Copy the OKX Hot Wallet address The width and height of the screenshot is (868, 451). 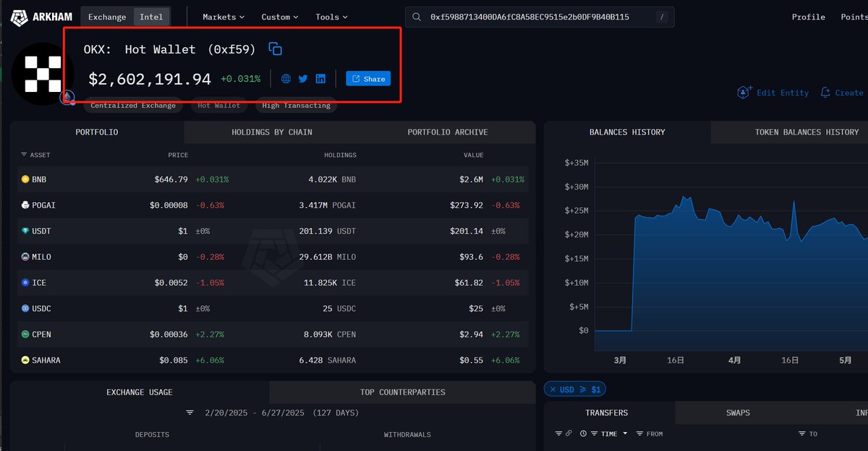point(275,49)
